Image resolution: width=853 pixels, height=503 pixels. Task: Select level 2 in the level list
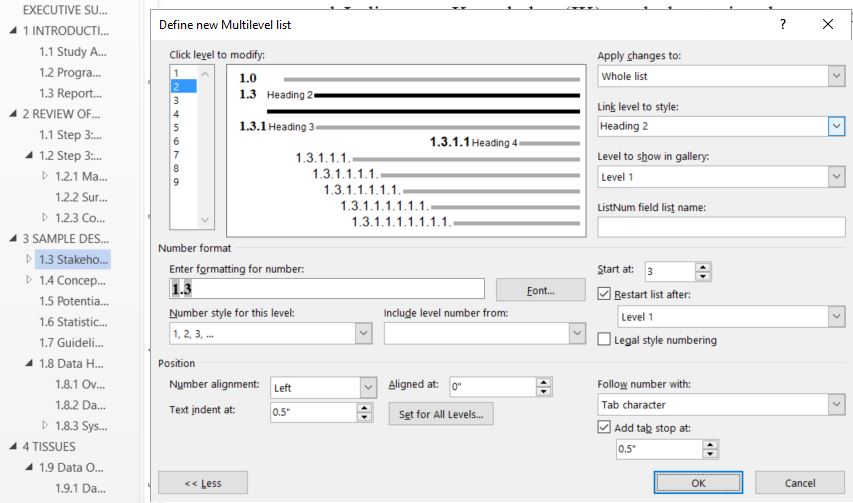183,86
